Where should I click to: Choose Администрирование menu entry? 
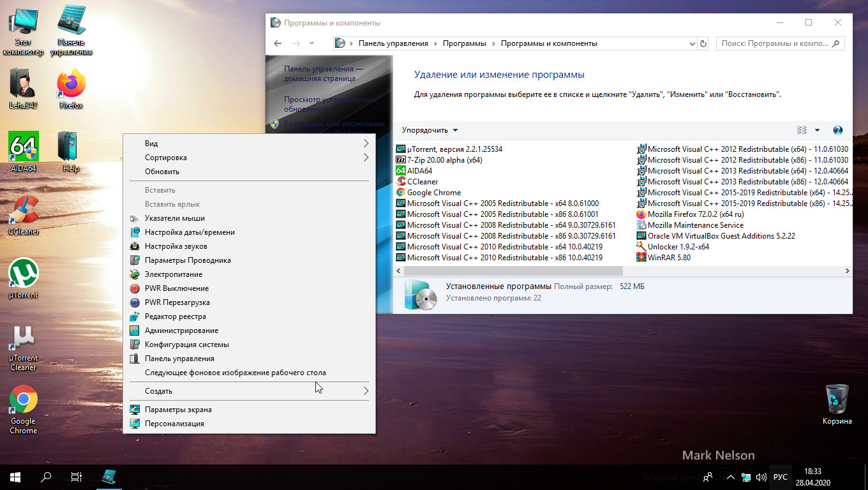[249, 330]
